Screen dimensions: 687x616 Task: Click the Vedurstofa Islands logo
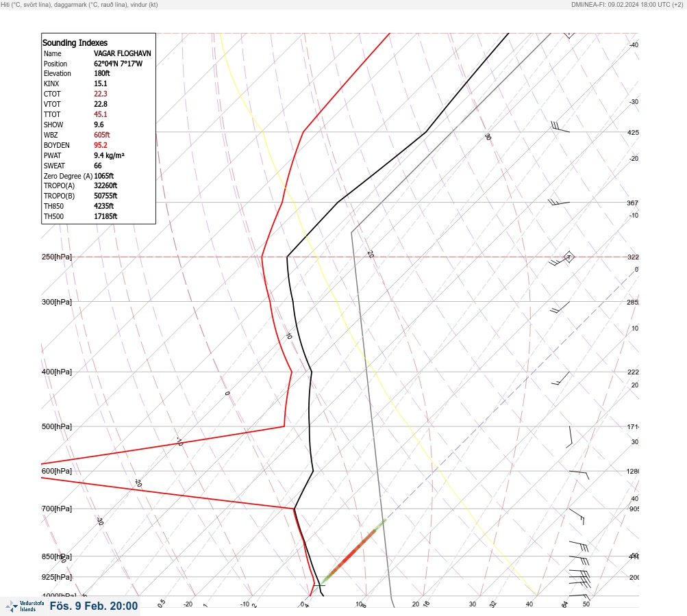pyautogui.click(x=25, y=606)
